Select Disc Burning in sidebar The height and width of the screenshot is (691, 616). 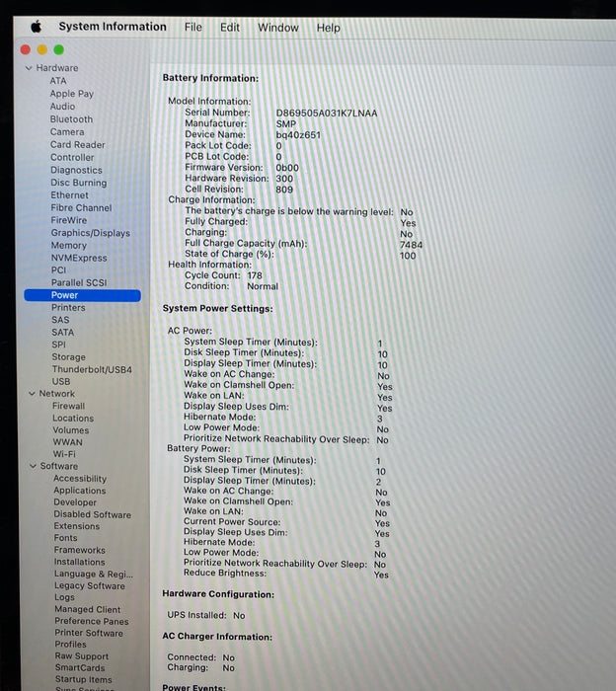(x=78, y=183)
